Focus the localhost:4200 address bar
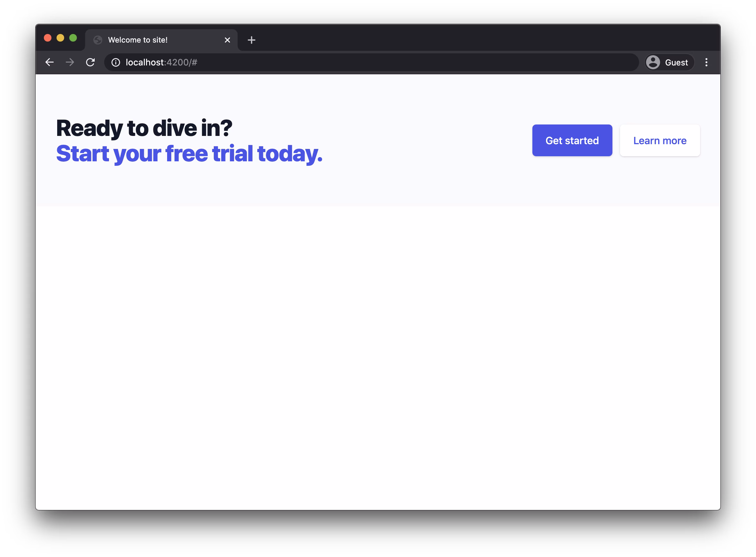Screen dimensions: 756x557 (371, 62)
